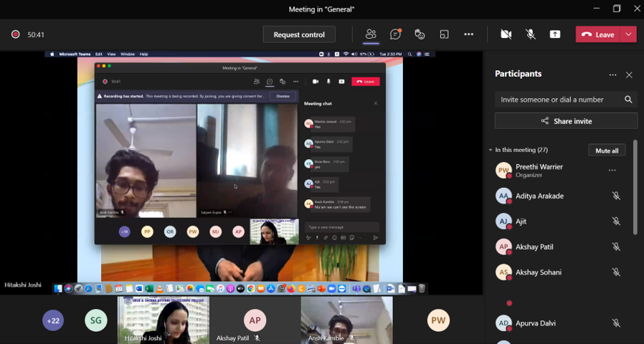Screen dimensions: 644x344
Task: Close the Participants panel
Action: point(629,75)
